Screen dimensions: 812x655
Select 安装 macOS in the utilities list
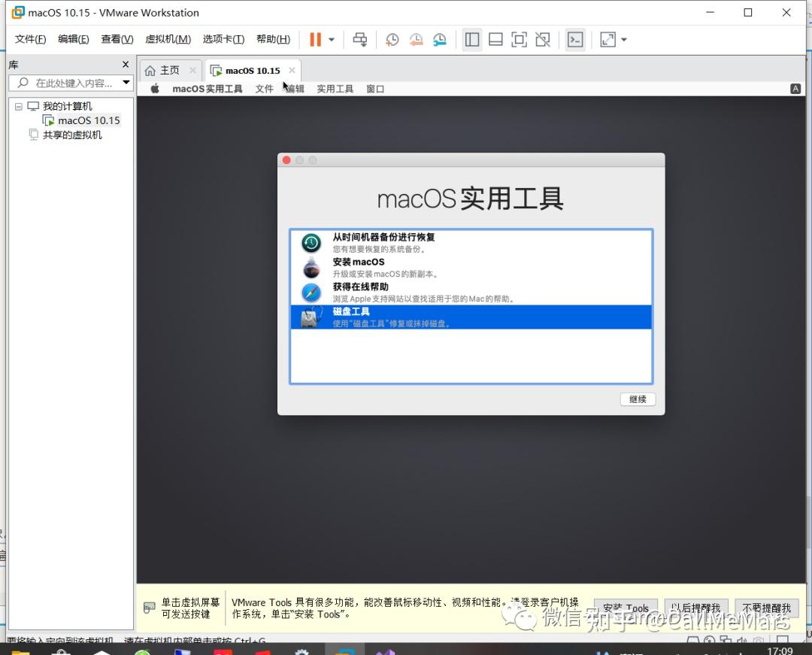click(471, 267)
